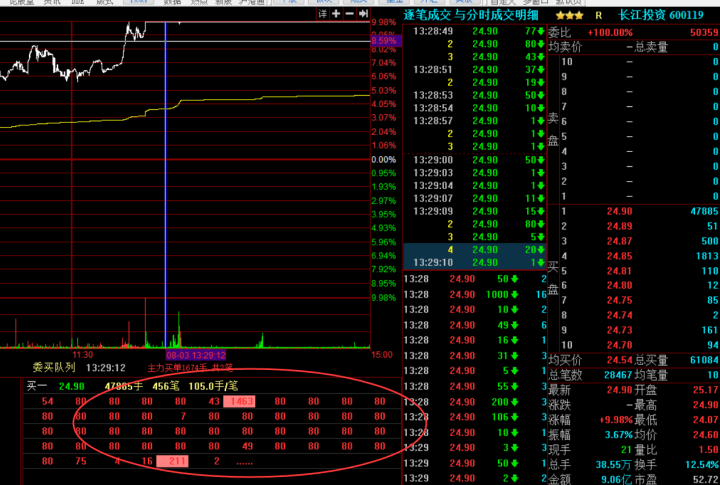The width and height of the screenshot is (720, 485).
Task: Select the buy level 1 row at 24.90
Action: 632,212
